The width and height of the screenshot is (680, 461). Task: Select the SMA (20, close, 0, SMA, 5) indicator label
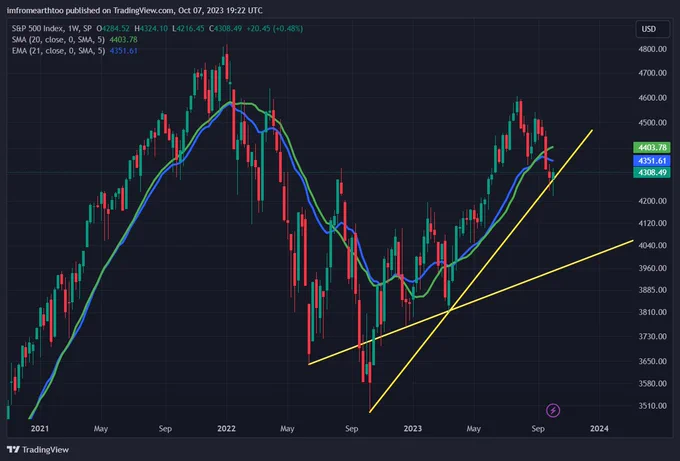59,39
